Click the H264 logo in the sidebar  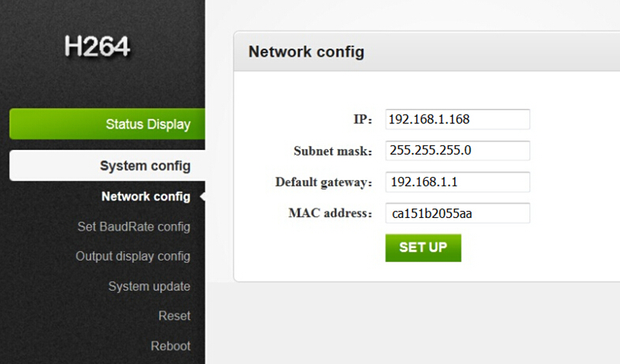97,47
